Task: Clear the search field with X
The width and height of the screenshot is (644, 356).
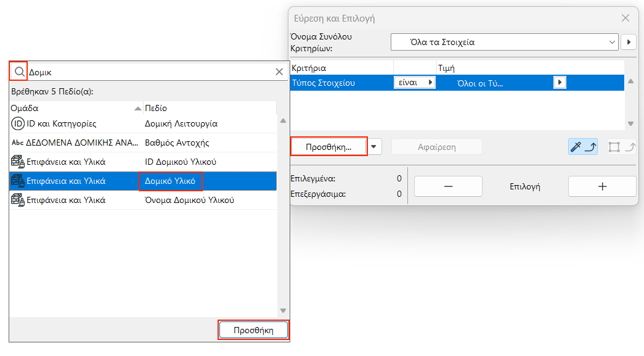Action: point(279,72)
